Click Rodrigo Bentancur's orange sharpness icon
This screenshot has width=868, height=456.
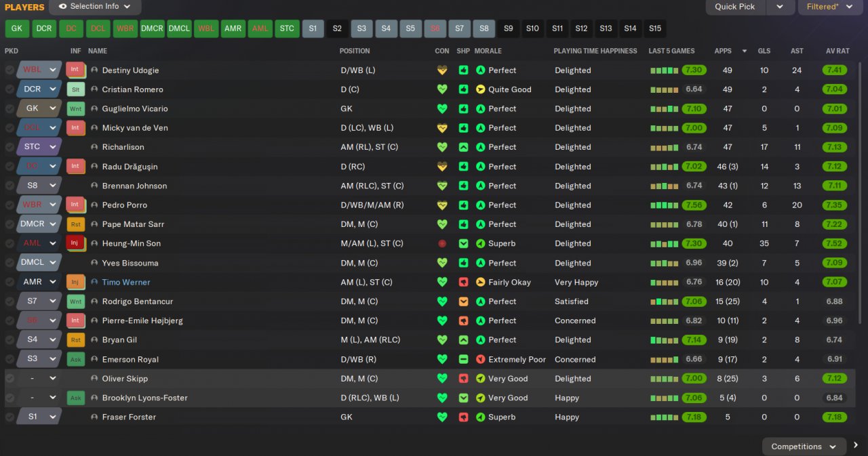[x=464, y=302]
